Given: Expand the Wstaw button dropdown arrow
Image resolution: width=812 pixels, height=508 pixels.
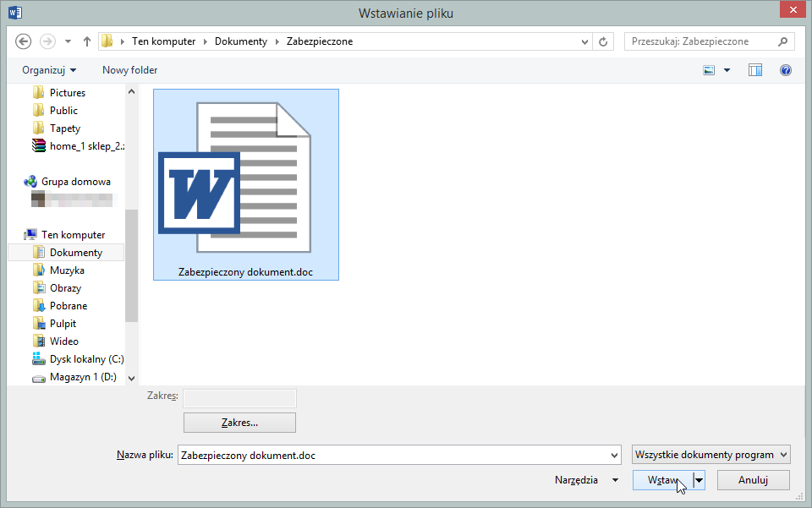Looking at the screenshot, I should click(700, 480).
